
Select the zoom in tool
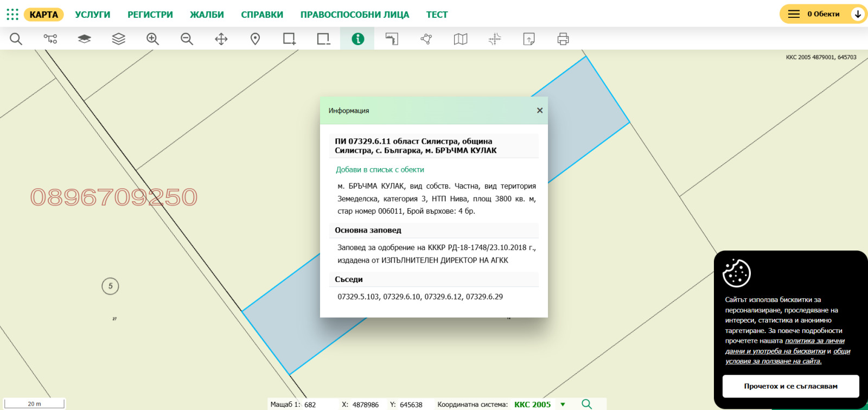(152, 39)
